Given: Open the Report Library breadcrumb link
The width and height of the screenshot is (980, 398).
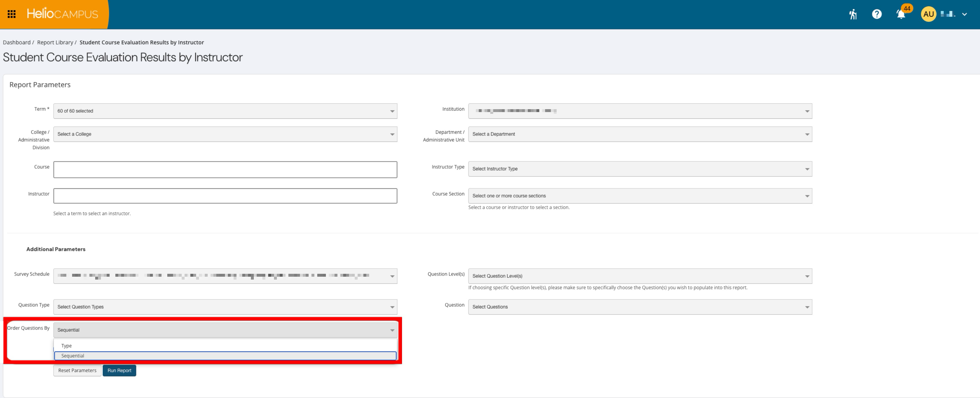Looking at the screenshot, I should 55,42.
